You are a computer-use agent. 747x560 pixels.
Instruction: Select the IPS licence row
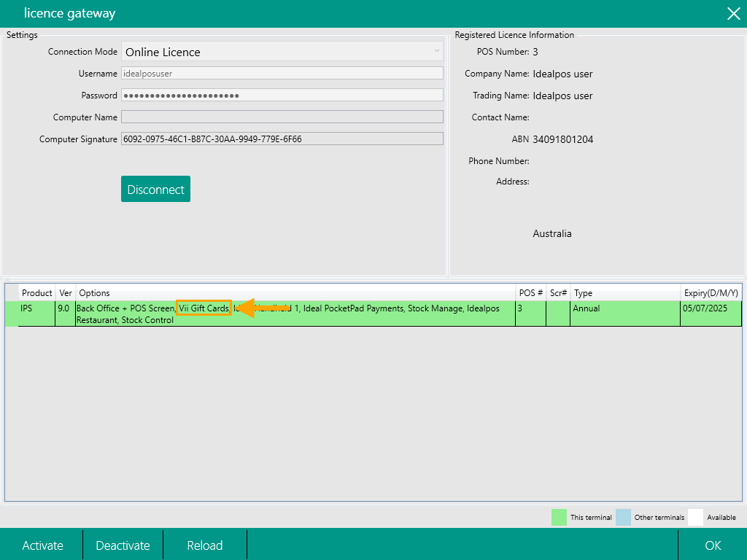[x=292, y=314]
